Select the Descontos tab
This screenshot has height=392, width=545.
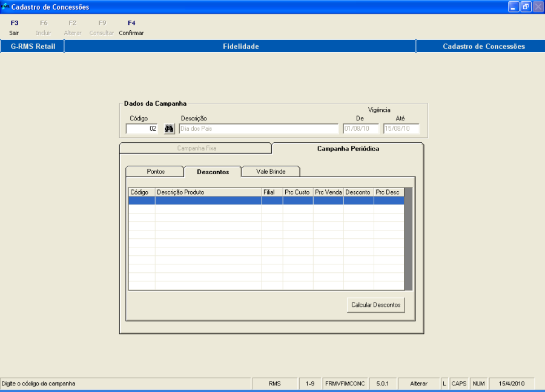(213, 172)
